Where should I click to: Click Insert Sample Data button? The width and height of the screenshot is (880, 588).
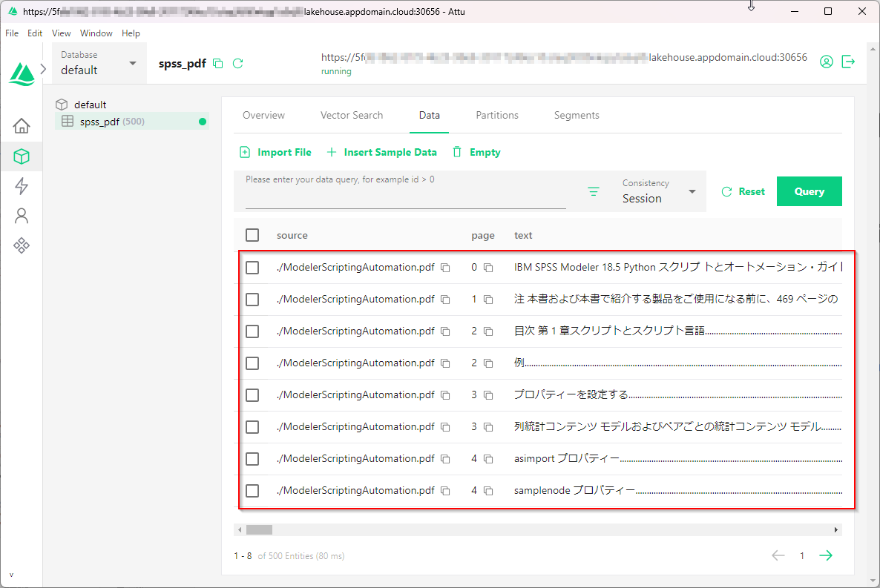click(x=381, y=152)
